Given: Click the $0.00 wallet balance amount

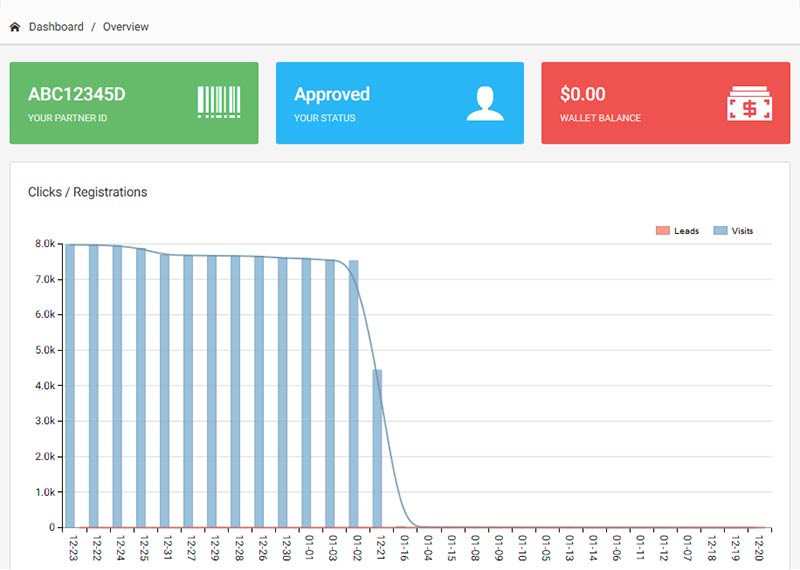Looking at the screenshot, I should tap(583, 94).
